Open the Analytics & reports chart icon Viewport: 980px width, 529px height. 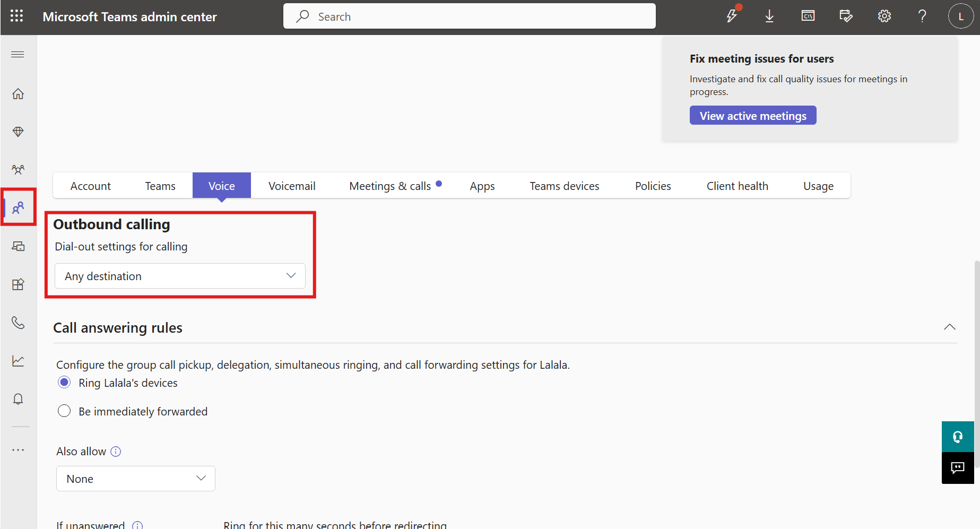coord(18,361)
